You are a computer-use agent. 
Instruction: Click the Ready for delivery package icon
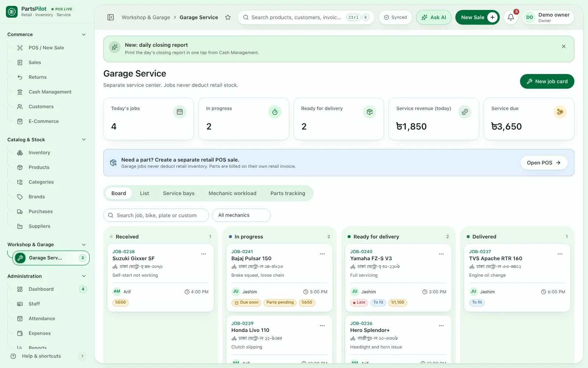tap(370, 112)
